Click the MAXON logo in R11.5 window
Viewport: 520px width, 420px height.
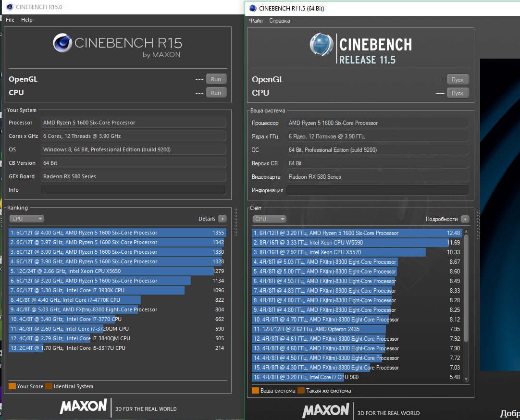pos(326,410)
